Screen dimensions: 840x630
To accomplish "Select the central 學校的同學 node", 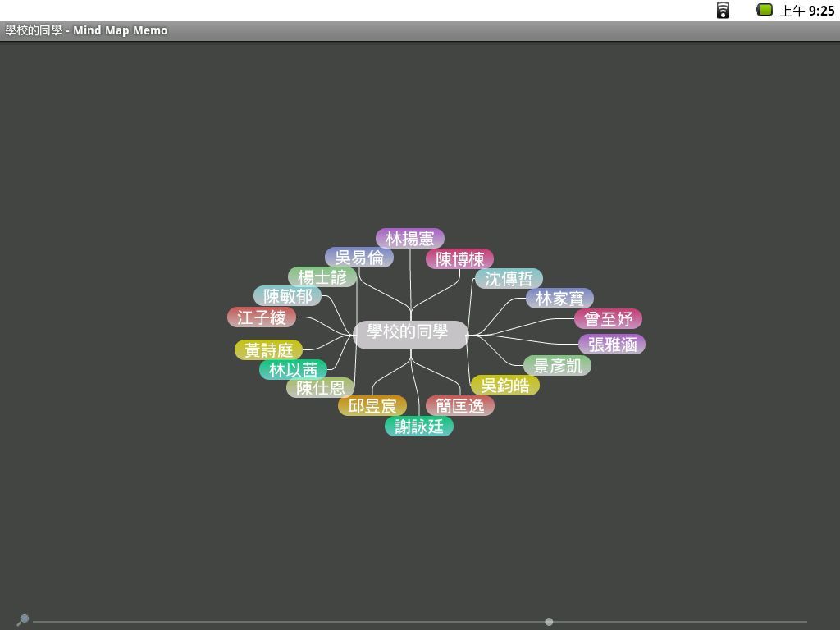I will (410, 333).
